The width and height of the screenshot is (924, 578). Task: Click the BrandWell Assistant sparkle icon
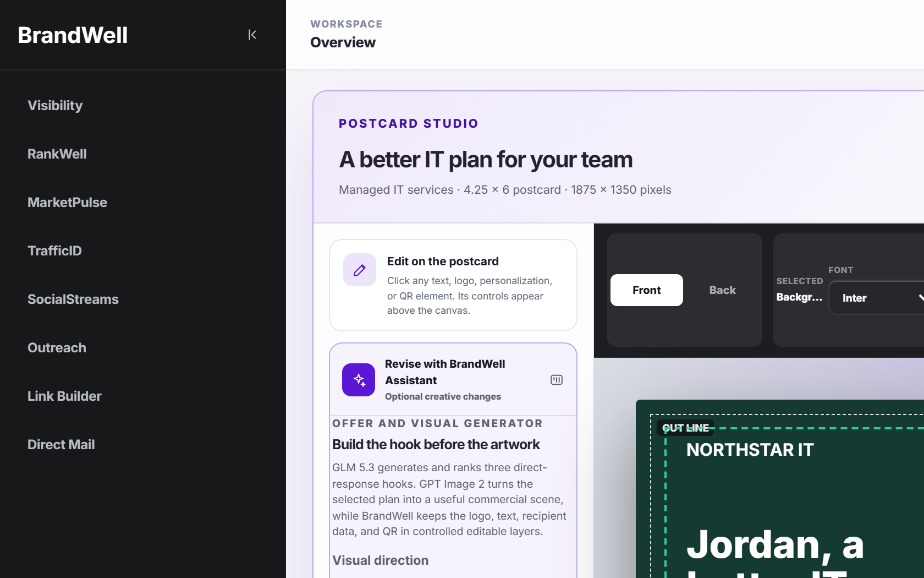(x=359, y=380)
